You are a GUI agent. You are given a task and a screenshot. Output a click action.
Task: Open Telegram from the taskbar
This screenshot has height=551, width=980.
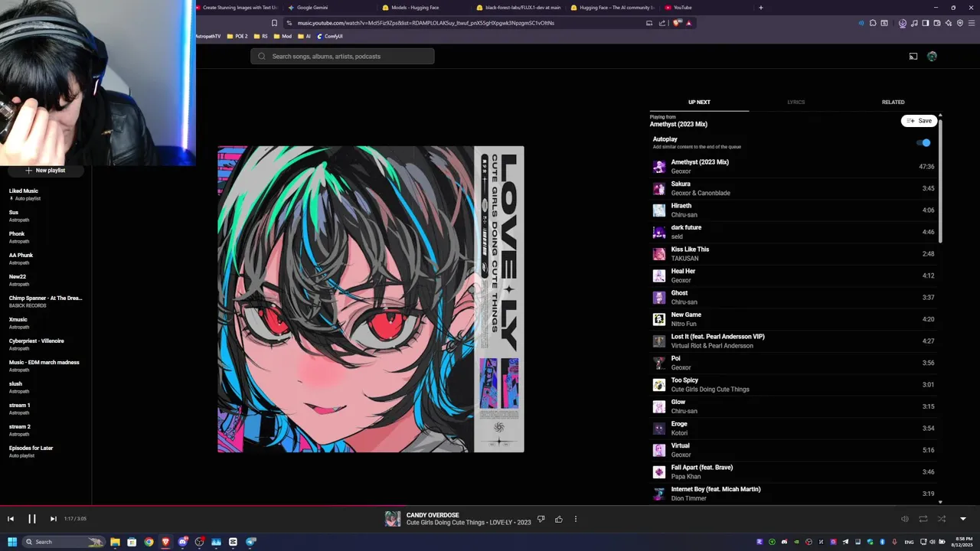coord(250,542)
